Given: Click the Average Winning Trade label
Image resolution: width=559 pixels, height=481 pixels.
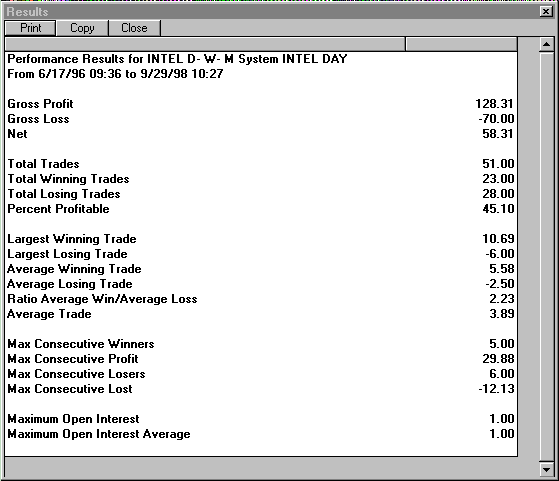Looking at the screenshot, I should pos(74,269).
